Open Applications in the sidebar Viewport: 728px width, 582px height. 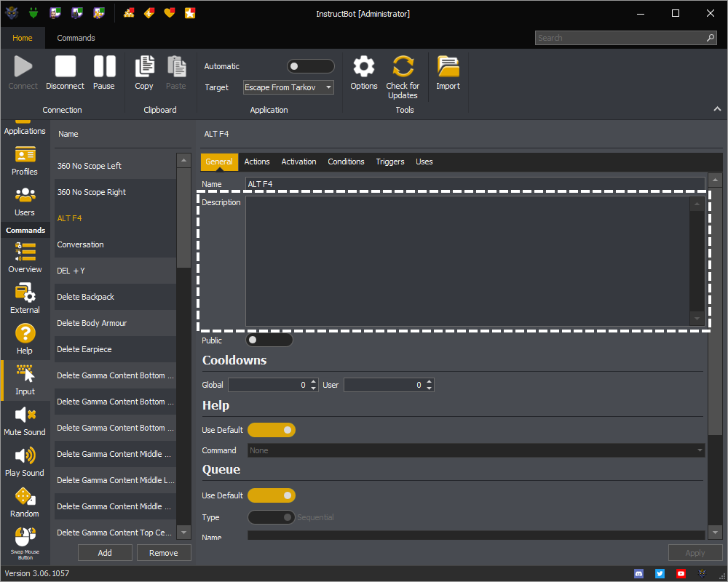25,129
